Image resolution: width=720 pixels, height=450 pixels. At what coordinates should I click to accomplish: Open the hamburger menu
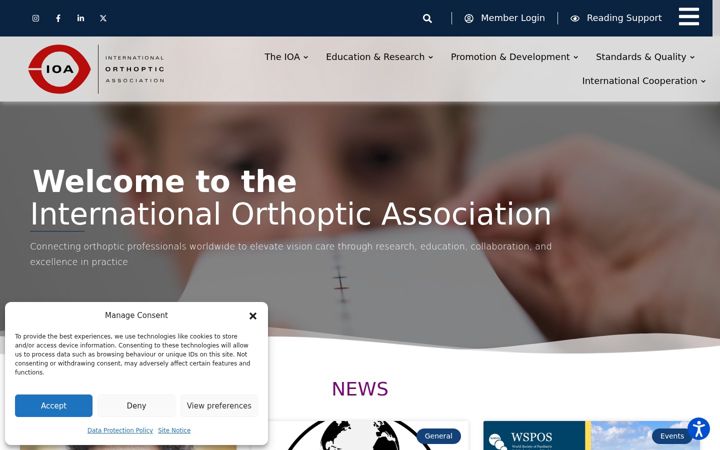click(689, 17)
